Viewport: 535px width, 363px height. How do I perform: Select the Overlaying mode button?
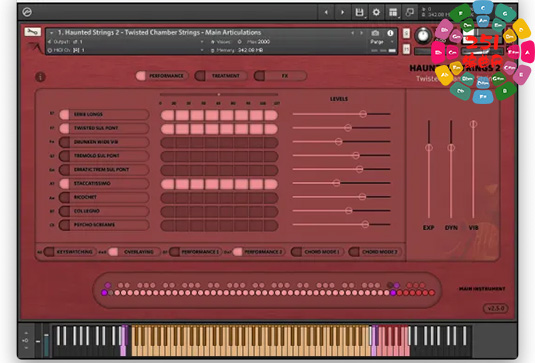tap(134, 252)
